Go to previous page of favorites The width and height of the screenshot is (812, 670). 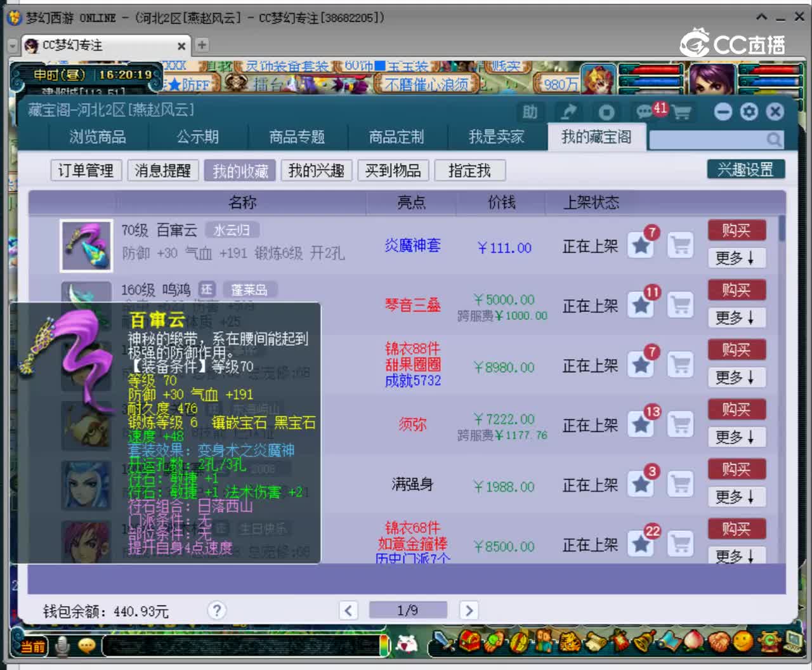[348, 610]
